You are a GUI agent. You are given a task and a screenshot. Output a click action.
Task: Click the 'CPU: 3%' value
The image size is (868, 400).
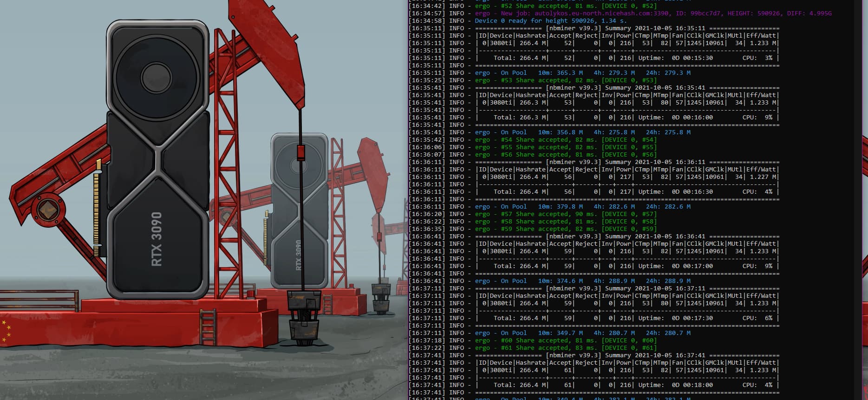click(757, 58)
